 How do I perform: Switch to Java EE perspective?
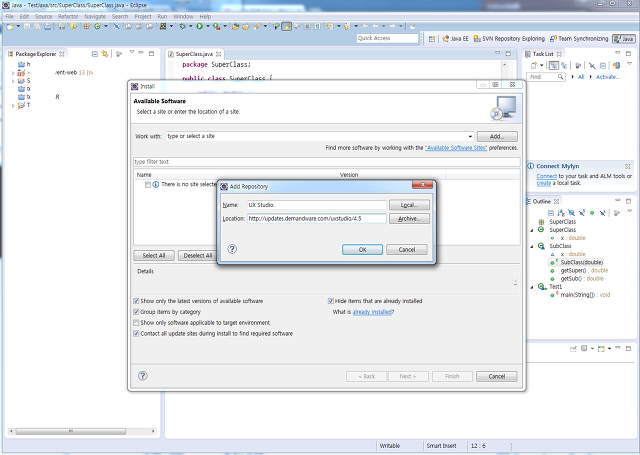pyautogui.click(x=456, y=39)
